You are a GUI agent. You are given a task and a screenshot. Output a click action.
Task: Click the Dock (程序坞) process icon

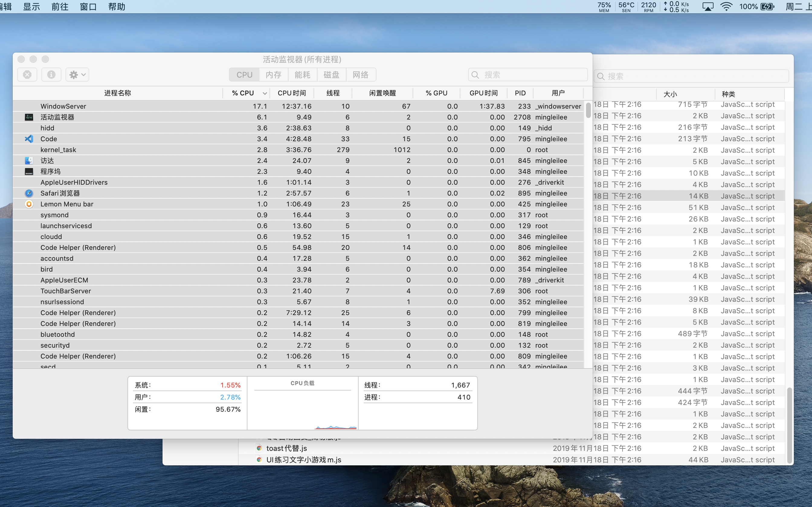(x=29, y=171)
